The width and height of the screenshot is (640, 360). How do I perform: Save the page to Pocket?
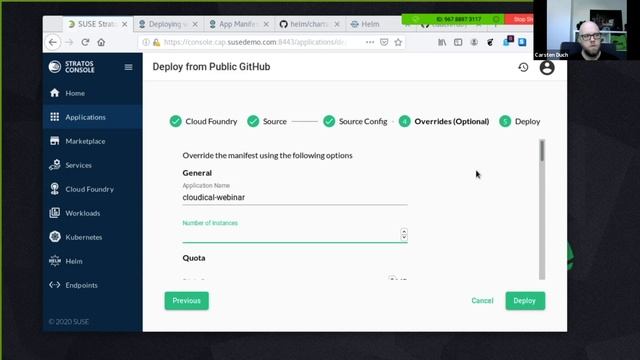click(384, 42)
